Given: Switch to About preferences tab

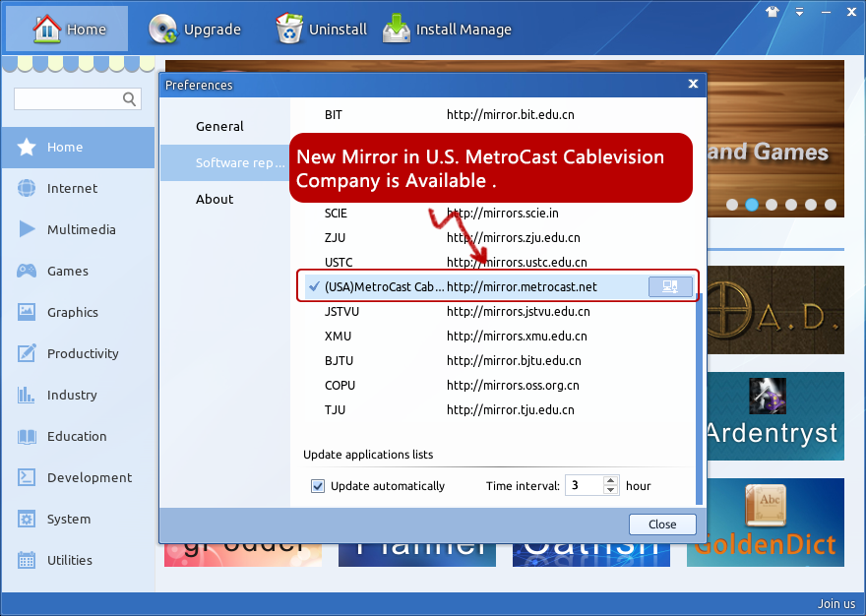Looking at the screenshot, I should click(x=224, y=200).
